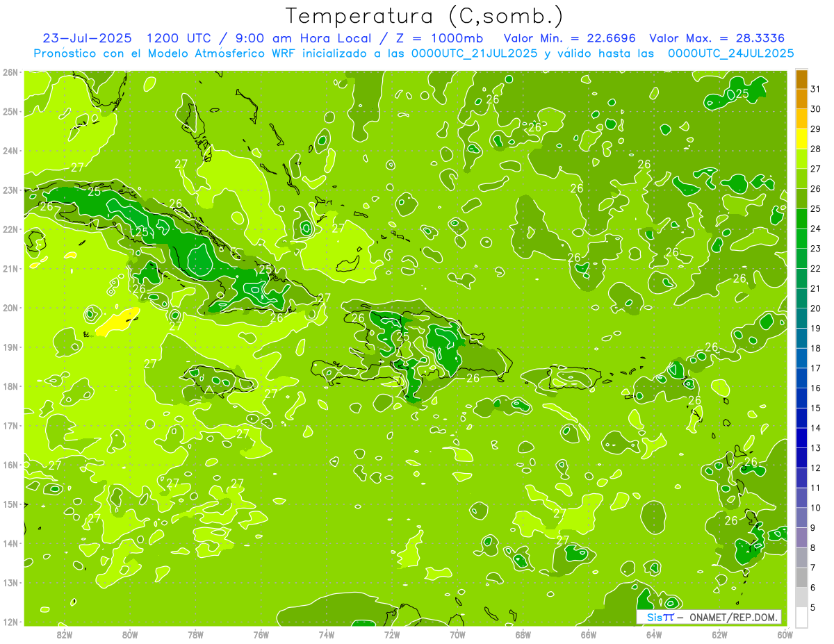Click the 21N latitude axis label
Viewport: 834px width, 644px height.
tap(10, 268)
